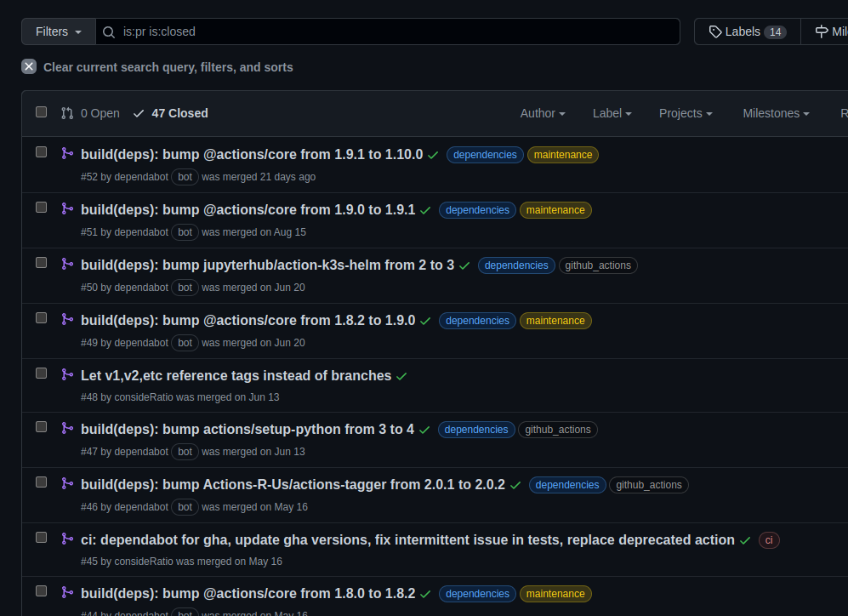Screen dimensions: 848x616
Task: Open the Author filter dropdown
Action: click(543, 113)
